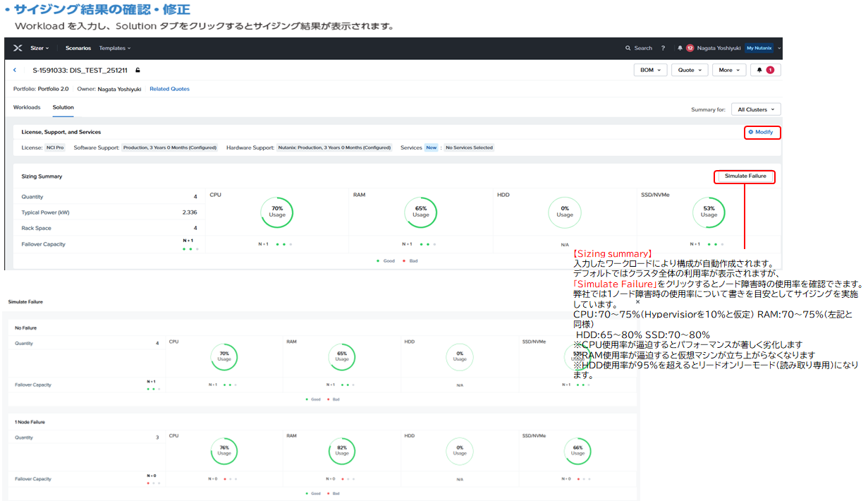Open the BOM dropdown button
This screenshot has width=868, height=501.
(x=650, y=70)
